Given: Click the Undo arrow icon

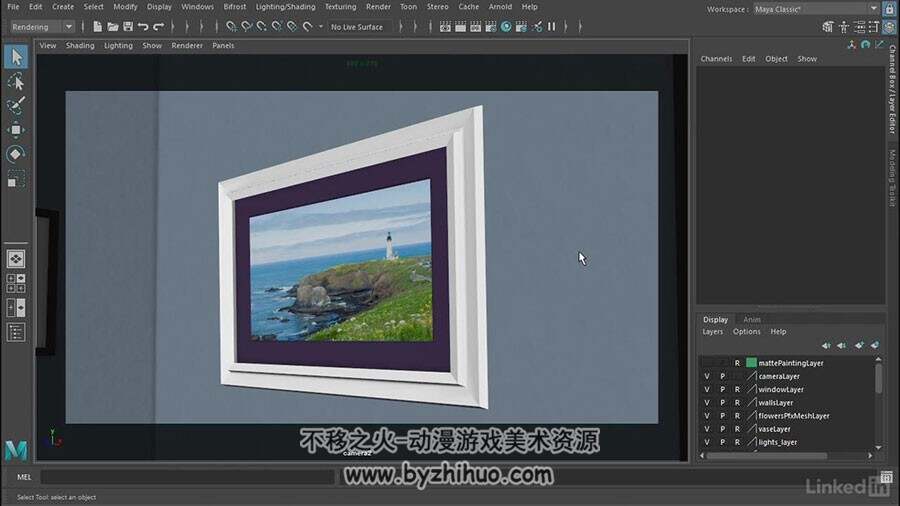Looking at the screenshot, I should tap(143, 26).
